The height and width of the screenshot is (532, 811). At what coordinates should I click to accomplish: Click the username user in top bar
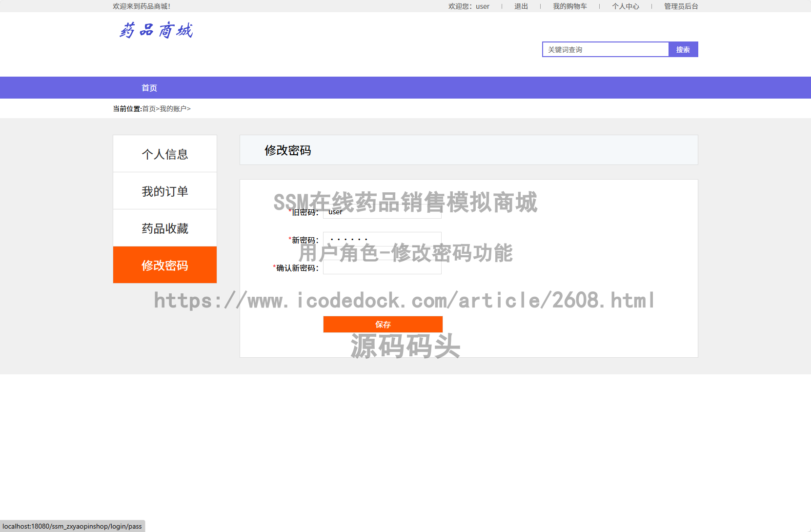(483, 6)
